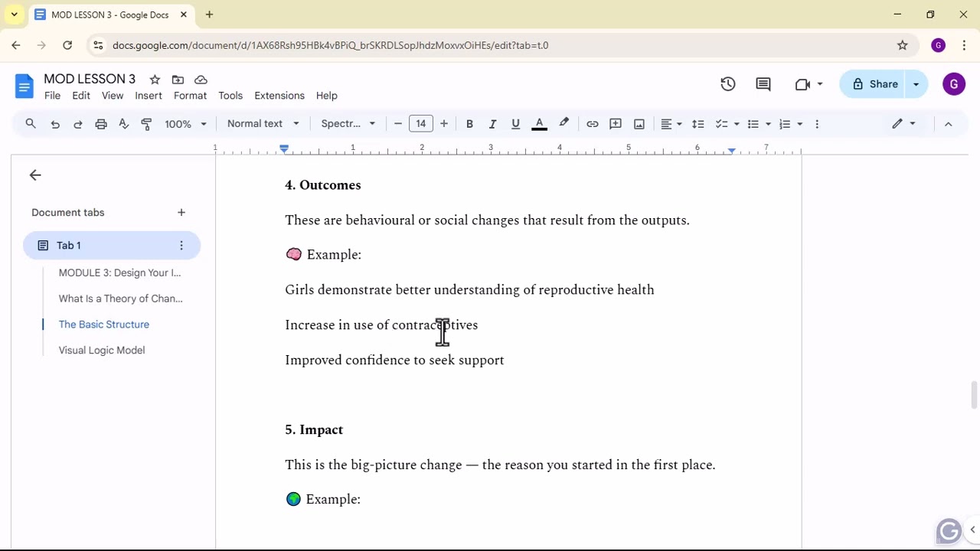
Task: Select Tab 1 in document tabs
Action: [x=112, y=246]
